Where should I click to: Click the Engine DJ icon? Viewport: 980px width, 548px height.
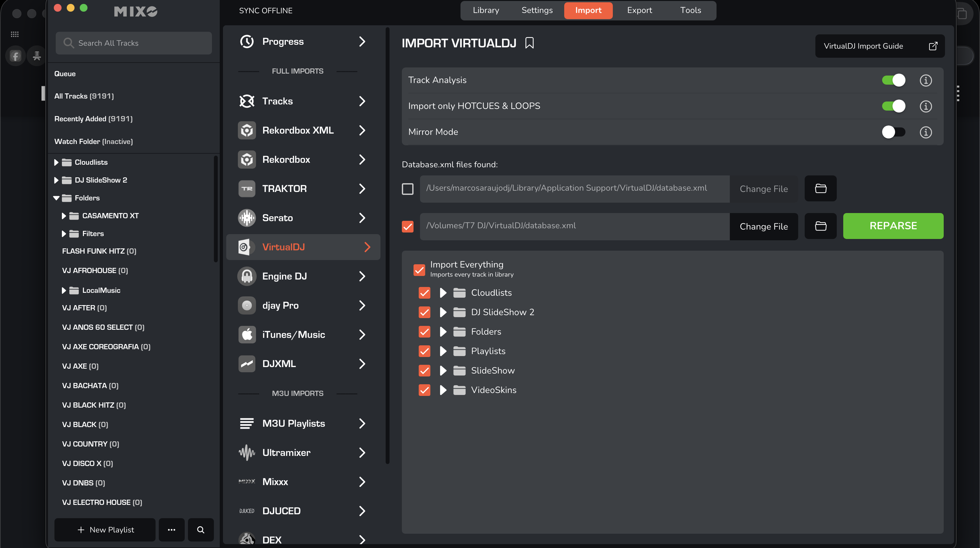(x=247, y=276)
